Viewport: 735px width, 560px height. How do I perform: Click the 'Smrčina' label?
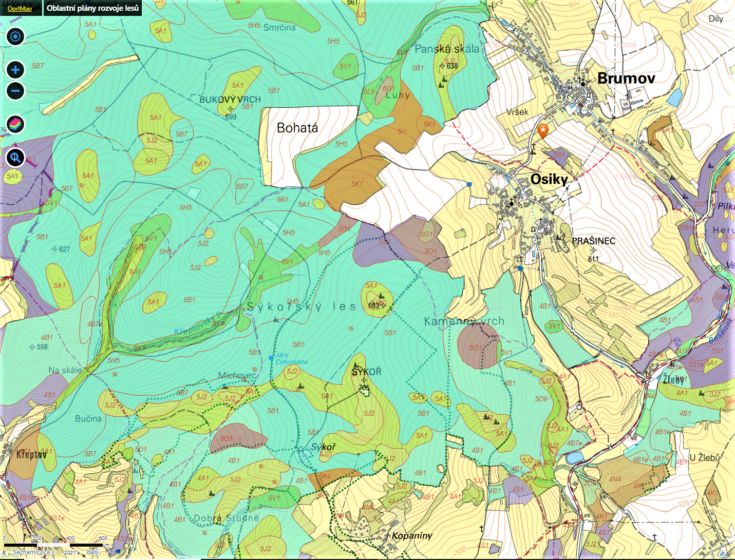point(279,27)
